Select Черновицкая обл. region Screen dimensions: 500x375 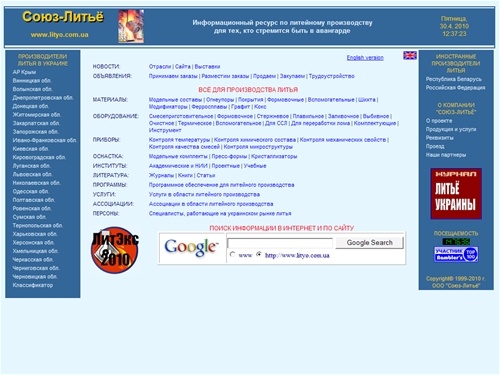[35, 277]
